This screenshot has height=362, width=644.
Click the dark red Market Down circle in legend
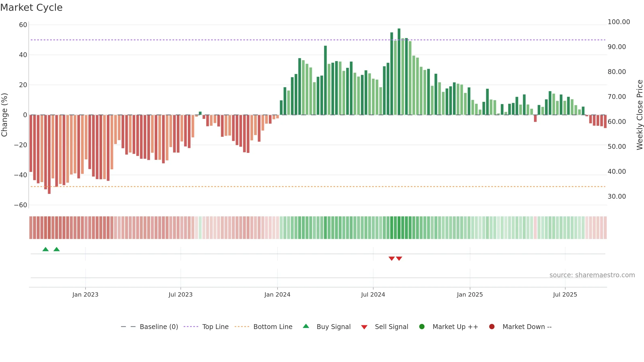[492, 327]
